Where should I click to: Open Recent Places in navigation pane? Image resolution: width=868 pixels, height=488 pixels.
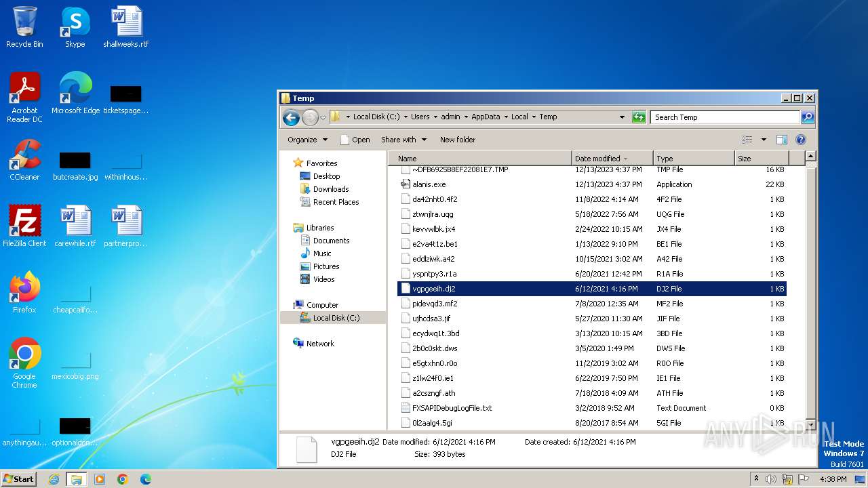[x=336, y=202]
